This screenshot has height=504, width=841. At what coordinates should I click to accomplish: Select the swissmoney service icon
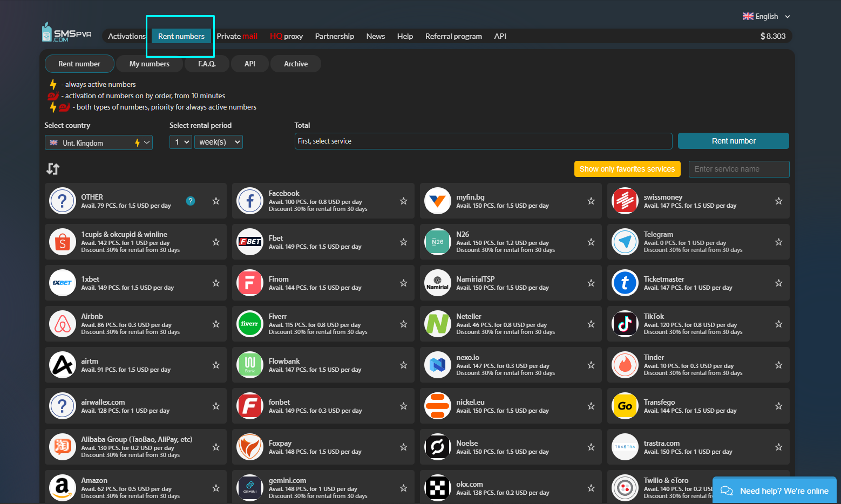(625, 201)
